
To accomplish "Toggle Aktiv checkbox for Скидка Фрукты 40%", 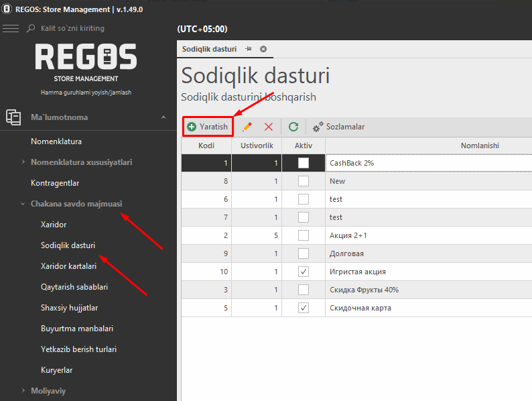I will (304, 290).
